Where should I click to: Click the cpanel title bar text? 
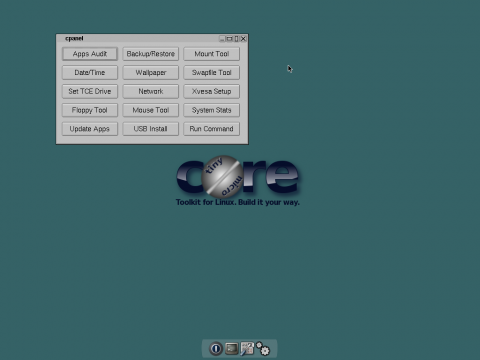tap(74, 39)
